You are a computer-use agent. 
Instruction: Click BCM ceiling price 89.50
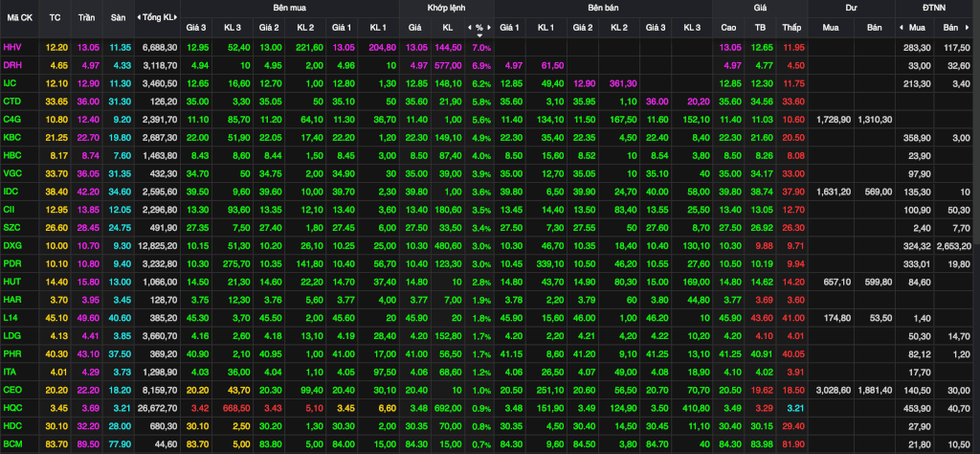[x=89, y=443]
